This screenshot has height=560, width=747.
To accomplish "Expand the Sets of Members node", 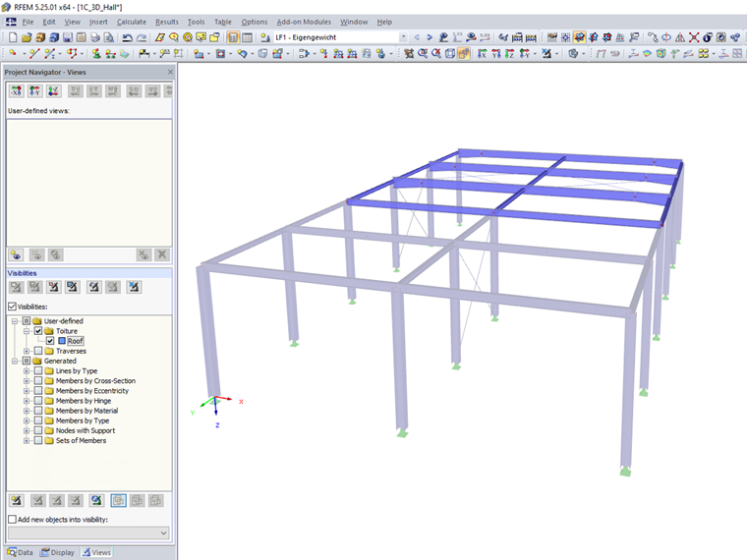I will click(x=27, y=441).
